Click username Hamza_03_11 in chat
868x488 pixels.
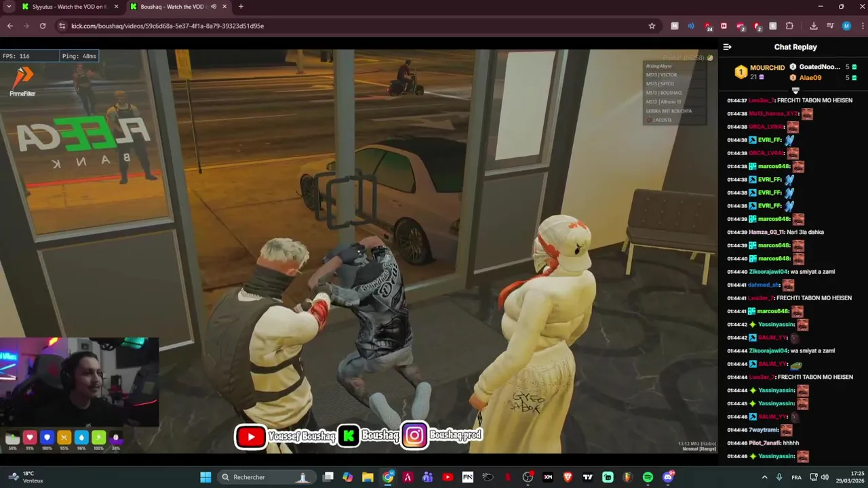point(766,232)
